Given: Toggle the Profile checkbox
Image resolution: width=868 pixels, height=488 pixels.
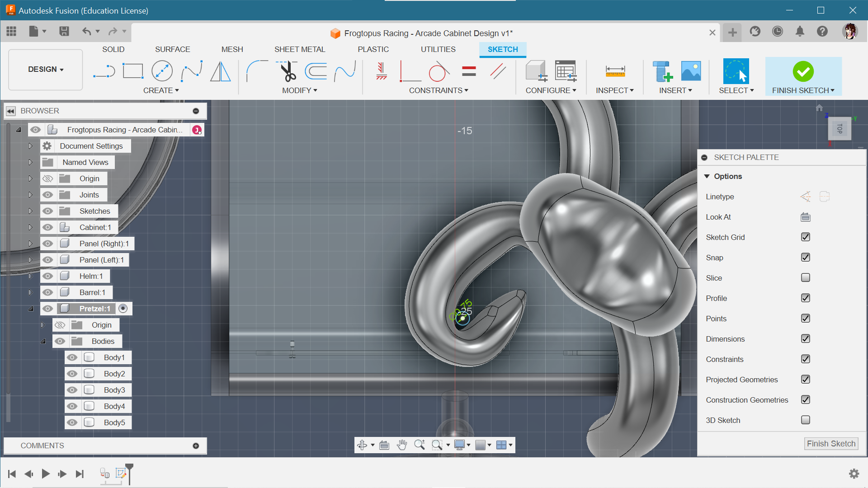Looking at the screenshot, I should point(806,298).
